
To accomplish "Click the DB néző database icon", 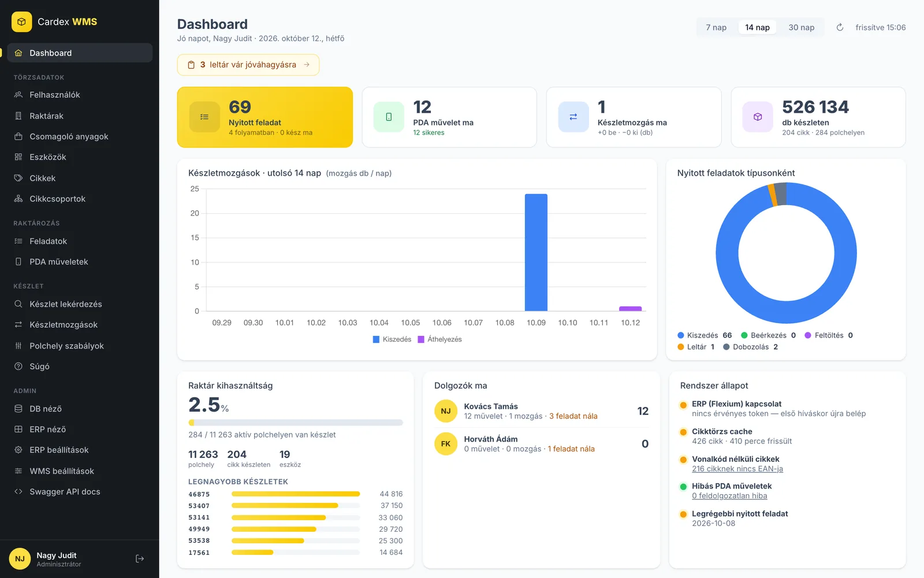I will click(x=18, y=409).
